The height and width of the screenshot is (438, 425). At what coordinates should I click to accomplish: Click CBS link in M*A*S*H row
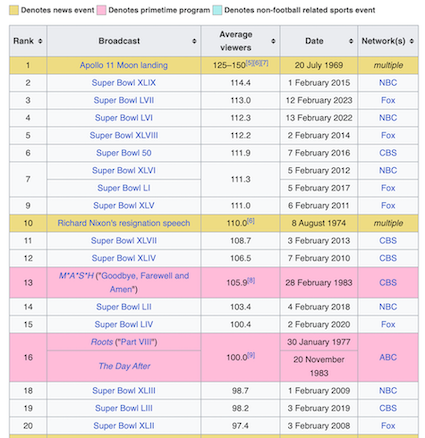click(388, 282)
